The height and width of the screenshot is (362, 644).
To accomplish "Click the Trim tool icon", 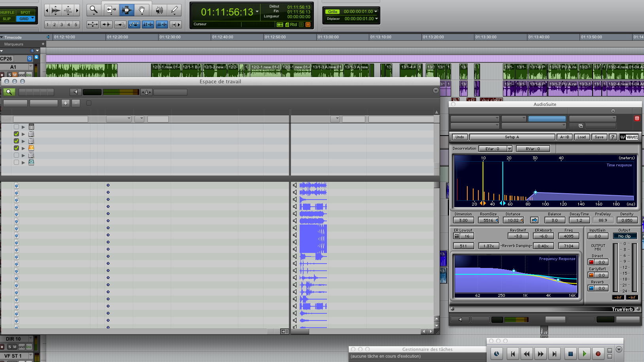I will (111, 10).
